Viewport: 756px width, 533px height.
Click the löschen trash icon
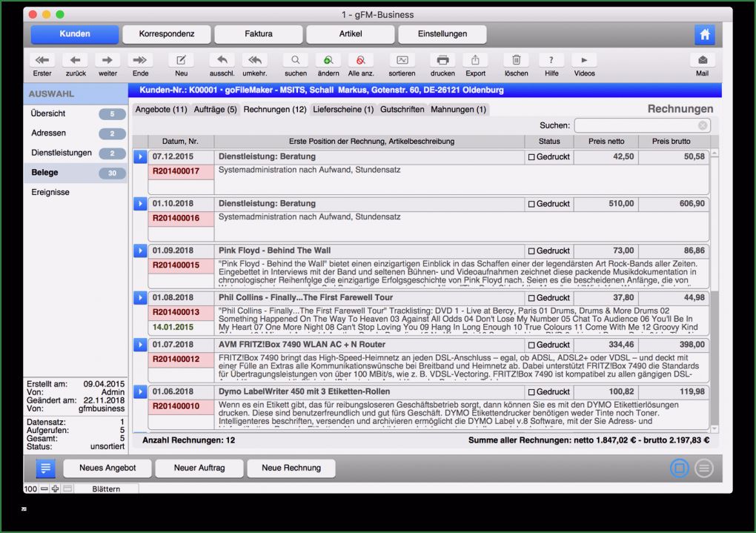(517, 60)
